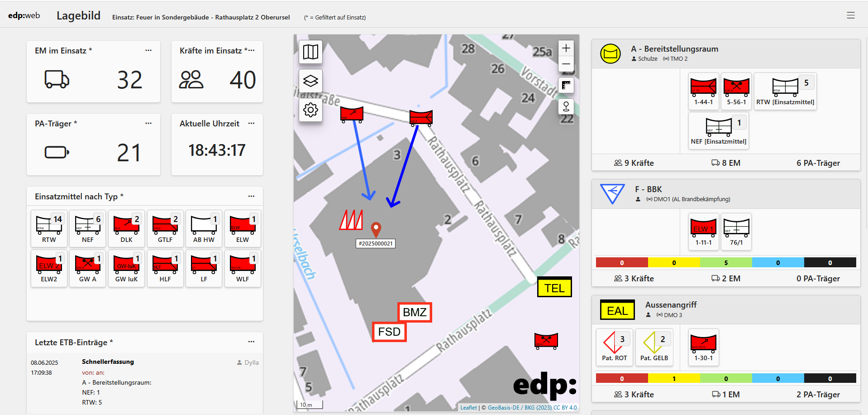Zoom out on the map
Viewport: 868px width, 415px height.
coord(566,64)
